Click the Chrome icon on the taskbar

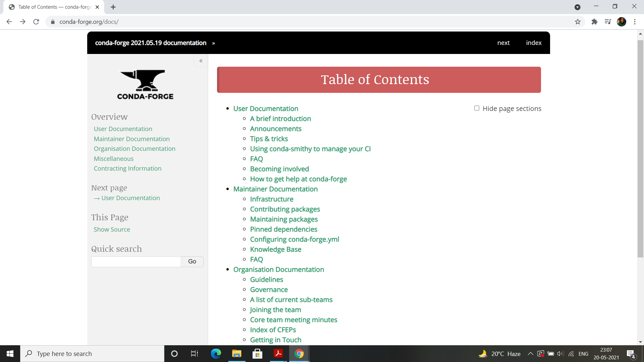point(299,354)
